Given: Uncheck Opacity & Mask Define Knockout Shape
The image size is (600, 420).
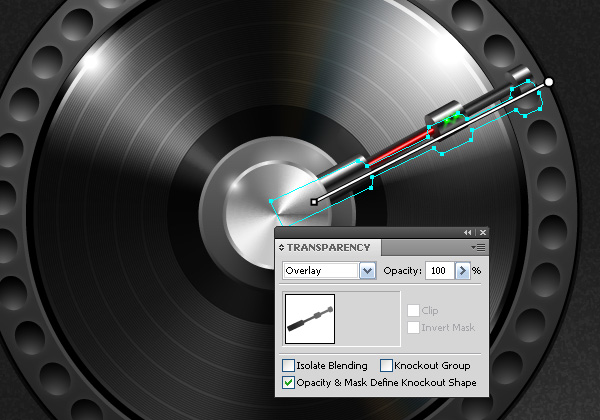Looking at the screenshot, I should pyautogui.click(x=288, y=383).
